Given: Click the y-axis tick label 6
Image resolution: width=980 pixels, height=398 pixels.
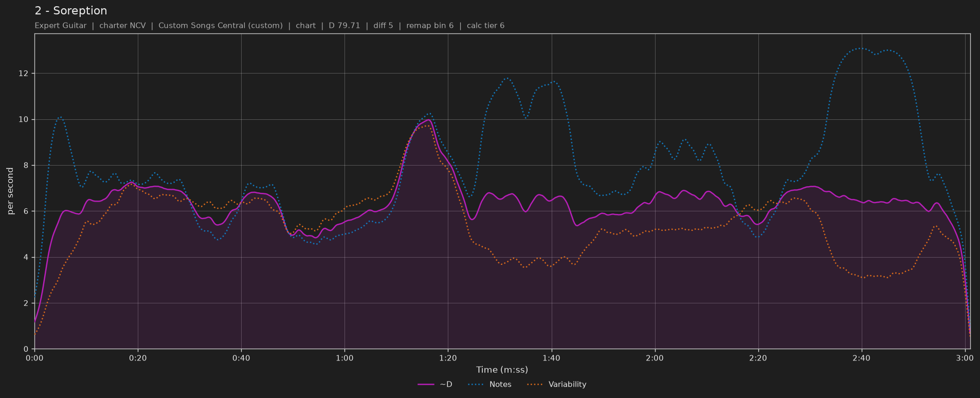Looking at the screenshot, I should tap(27, 211).
